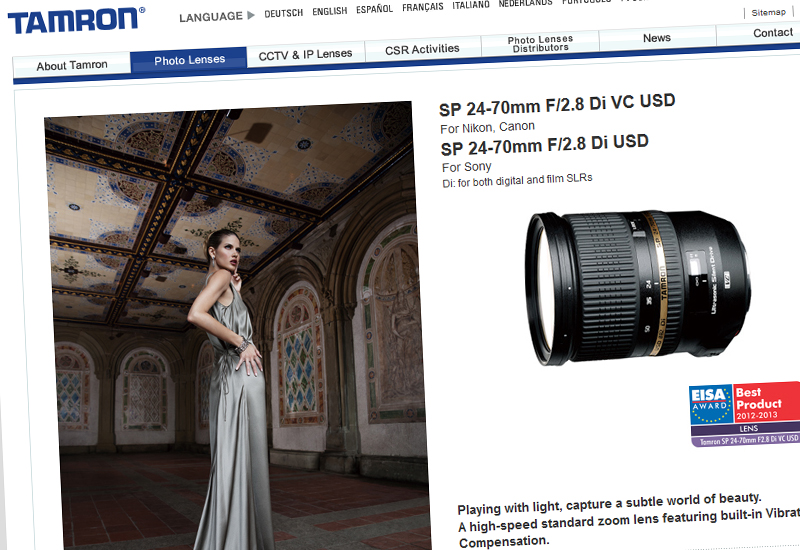
Task: Click the arrow next to LANGUAGE
Action: point(250,16)
